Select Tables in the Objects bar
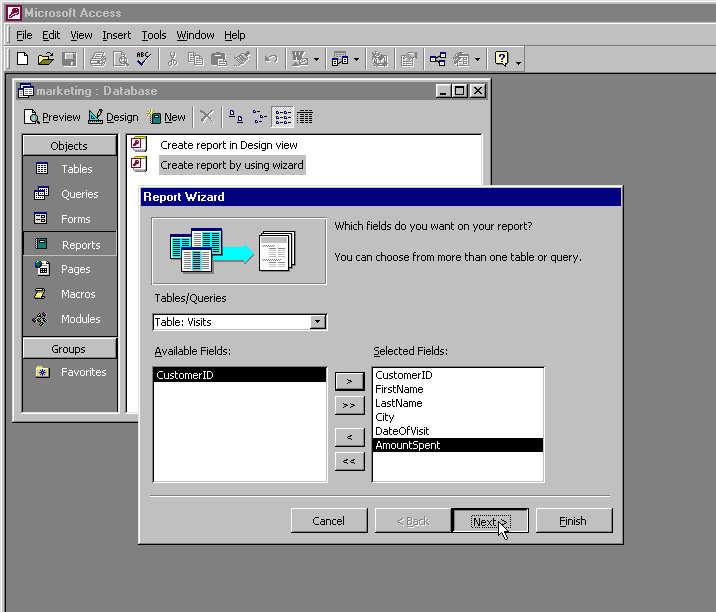The height and width of the screenshot is (612, 716). click(x=70, y=169)
